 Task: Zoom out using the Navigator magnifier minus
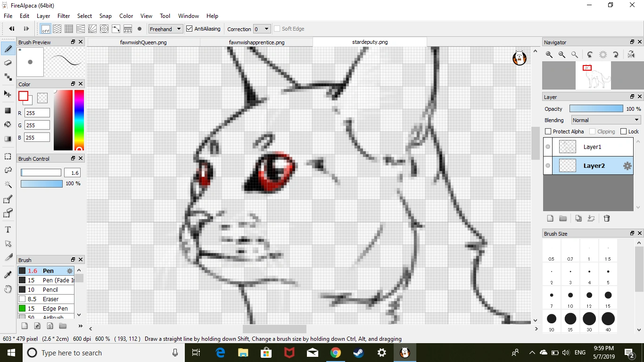[562, 55]
